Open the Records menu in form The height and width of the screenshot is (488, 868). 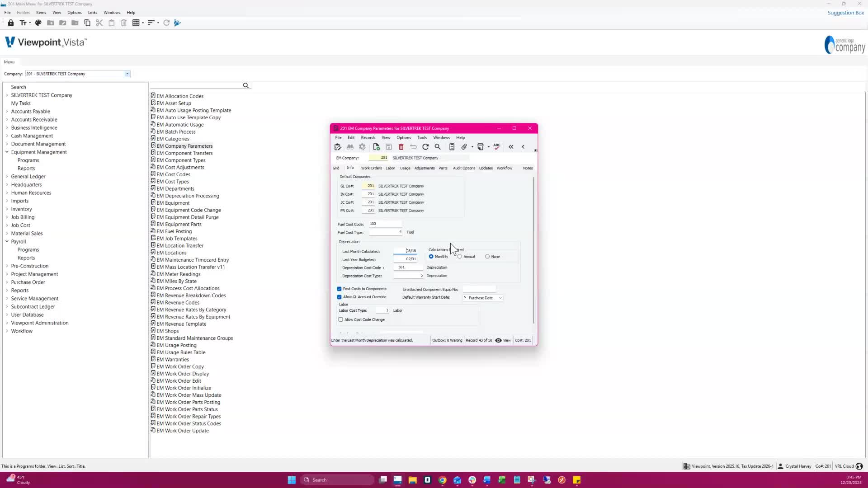(368, 137)
